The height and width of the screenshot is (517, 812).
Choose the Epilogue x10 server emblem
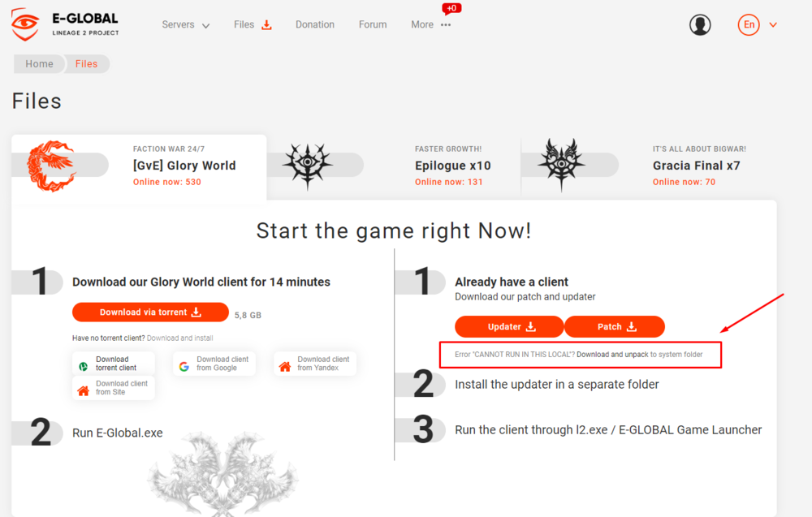pyautogui.click(x=308, y=165)
